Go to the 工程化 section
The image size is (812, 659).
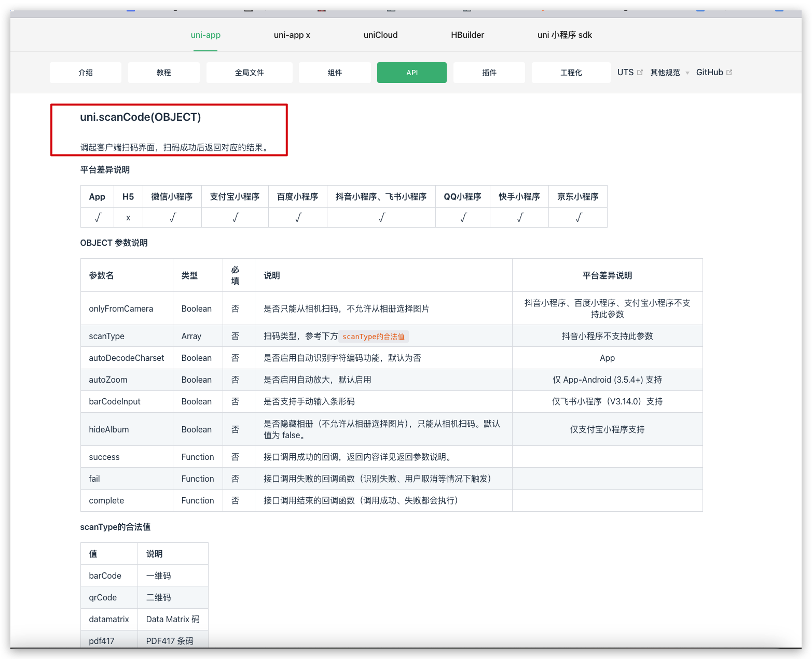(x=571, y=73)
